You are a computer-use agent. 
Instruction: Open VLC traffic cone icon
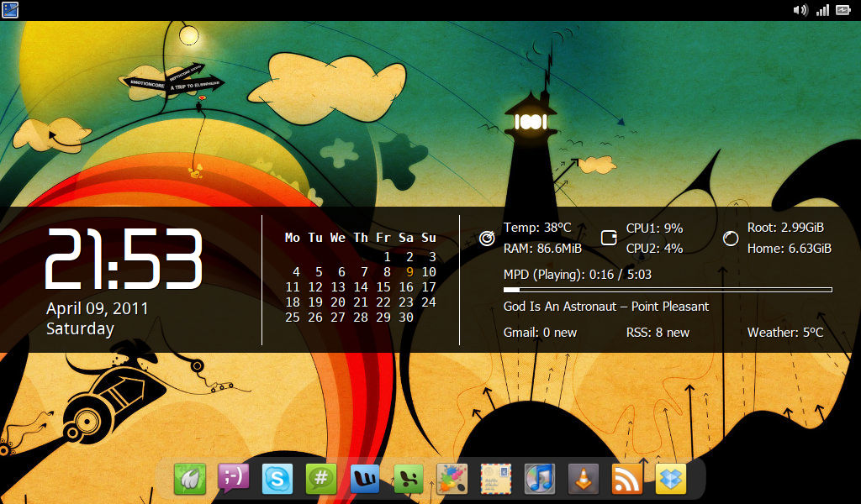pyautogui.click(x=584, y=479)
